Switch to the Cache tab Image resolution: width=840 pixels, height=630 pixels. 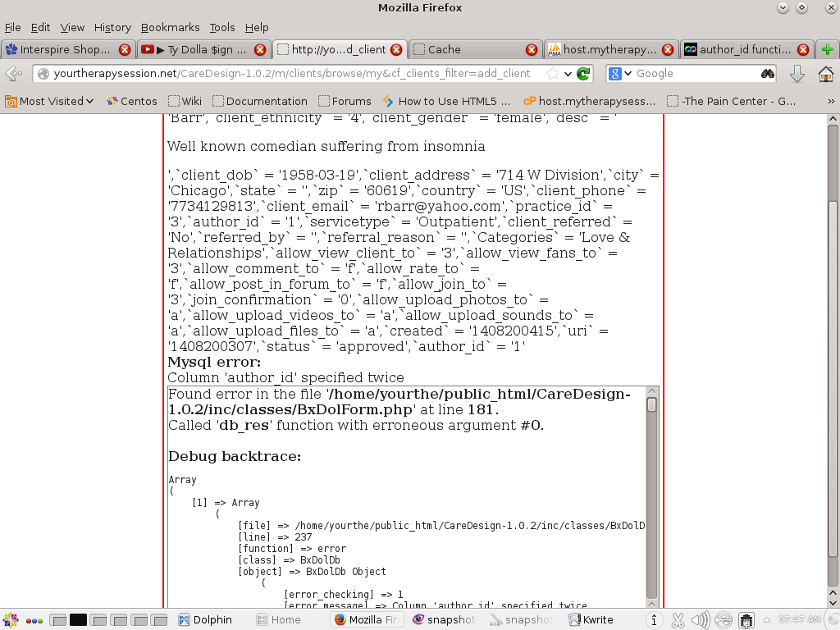[472, 49]
